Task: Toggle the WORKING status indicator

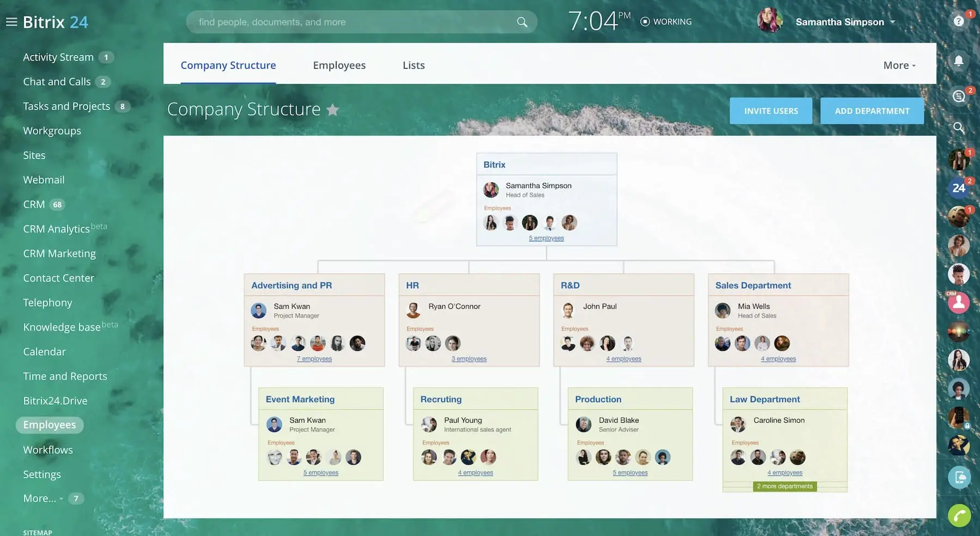Action: 666,22
